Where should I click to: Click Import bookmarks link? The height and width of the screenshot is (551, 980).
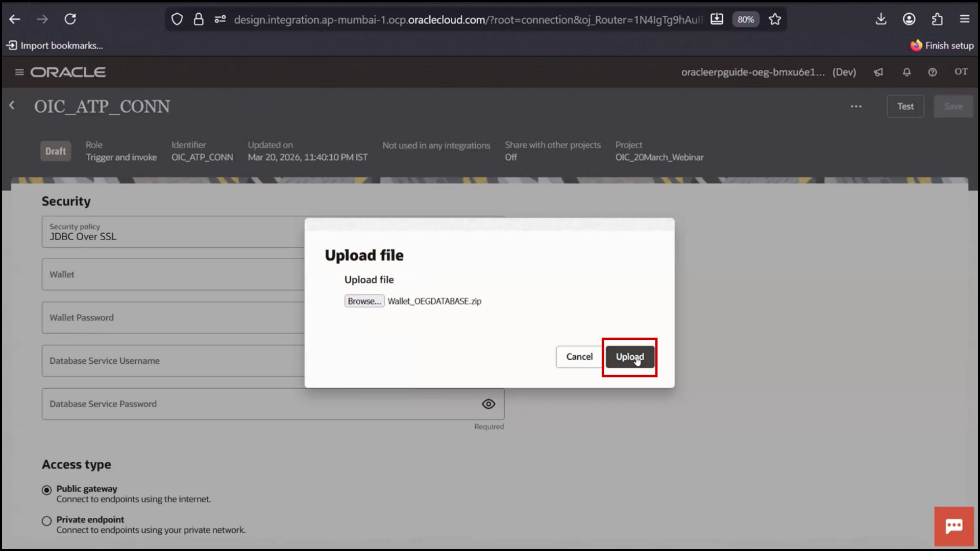[x=55, y=45]
